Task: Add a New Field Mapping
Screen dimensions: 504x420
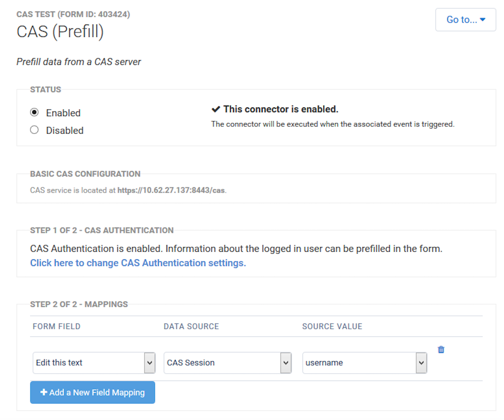Action: click(93, 392)
